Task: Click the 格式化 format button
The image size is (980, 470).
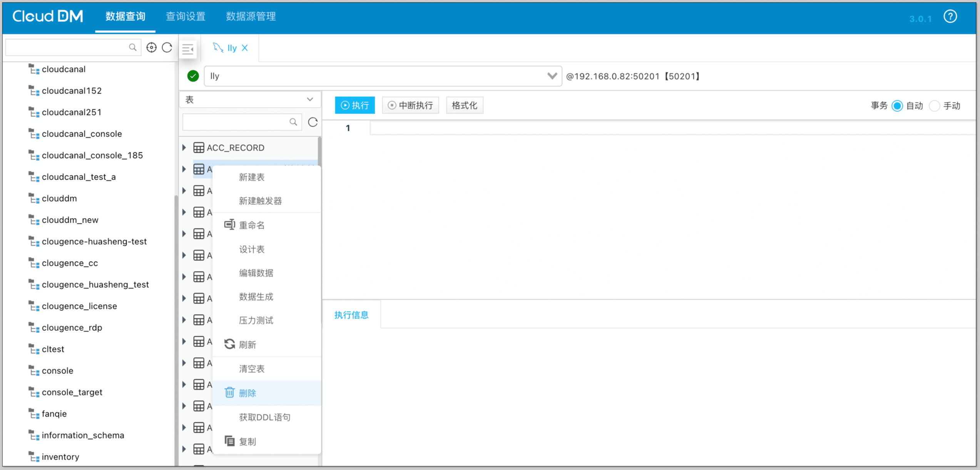Action: click(464, 105)
